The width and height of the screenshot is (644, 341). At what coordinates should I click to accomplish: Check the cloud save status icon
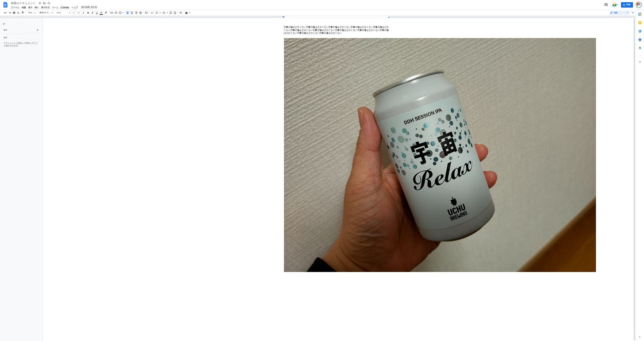click(x=49, y=3)
